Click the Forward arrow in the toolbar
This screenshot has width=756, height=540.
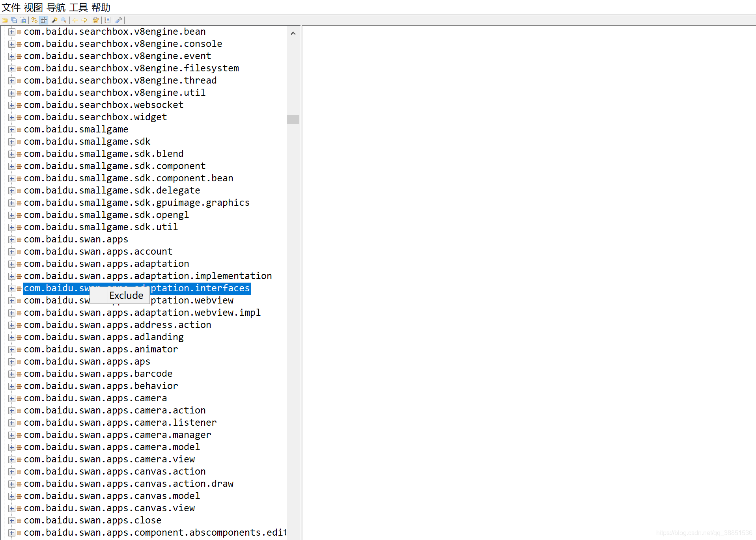tap(84, 20)
